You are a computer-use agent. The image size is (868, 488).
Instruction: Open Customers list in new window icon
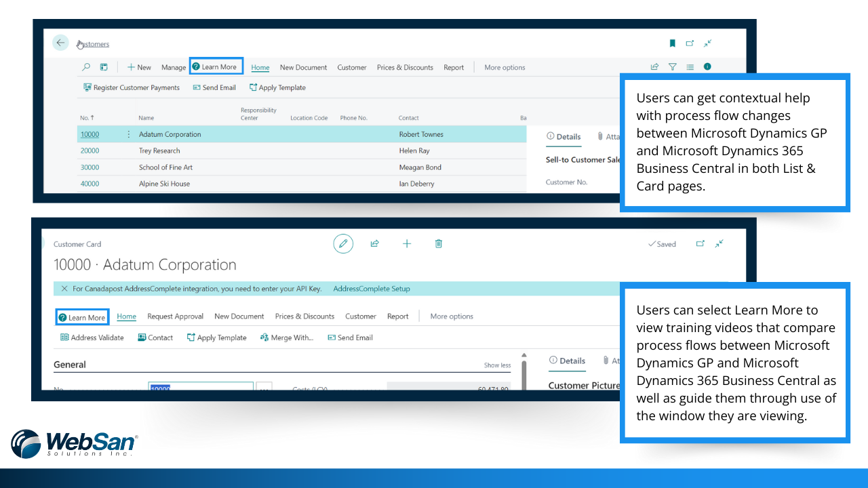[x=690, y=43]
